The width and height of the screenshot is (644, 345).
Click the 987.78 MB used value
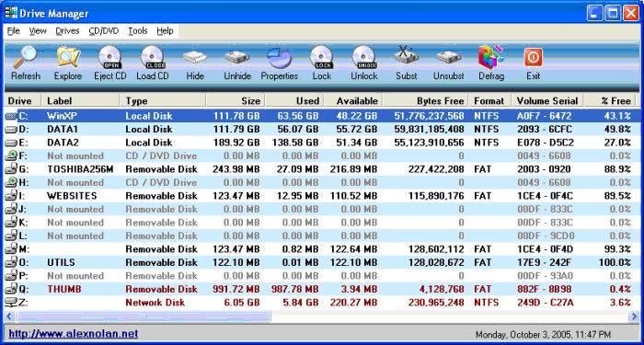pyautogui.click(x=295, y=289)
